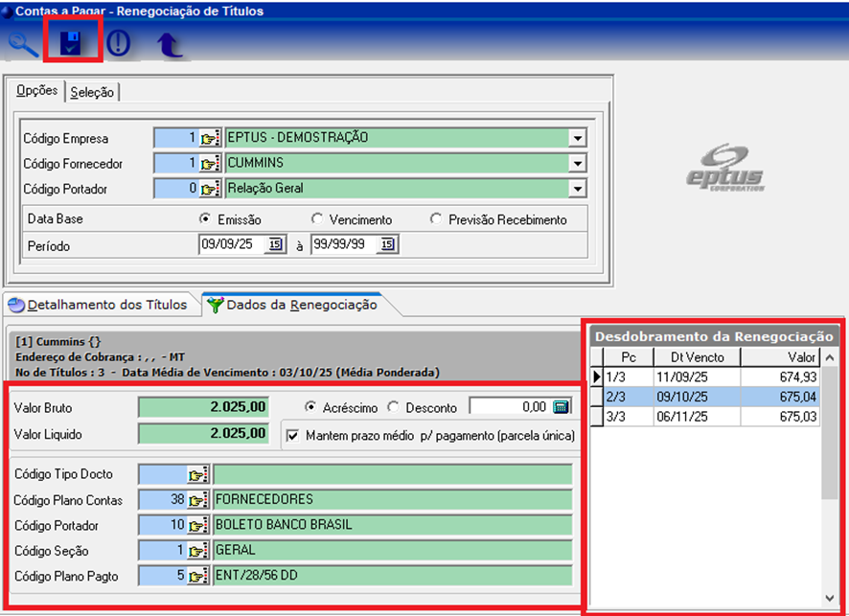Viewport: 849px width, 616px height.
Task: Click the exclamation alert toolbar icon
Action: (x=120, y=44)
